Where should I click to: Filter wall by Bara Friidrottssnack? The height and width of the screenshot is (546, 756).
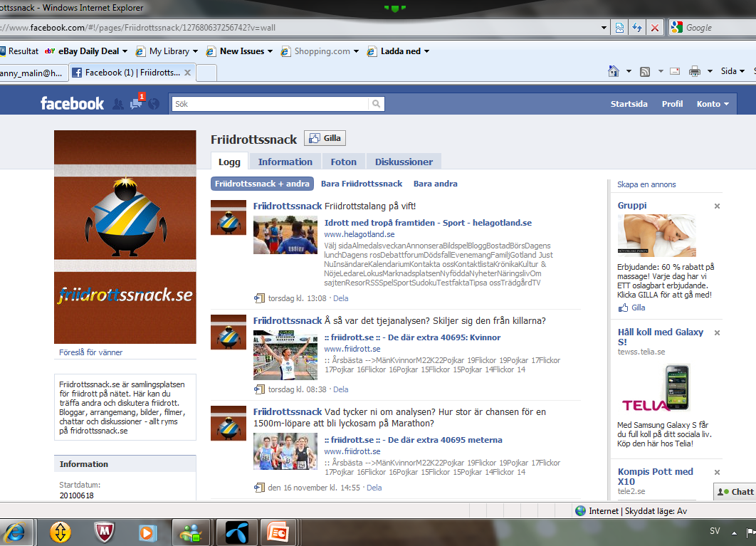point(362,184)
